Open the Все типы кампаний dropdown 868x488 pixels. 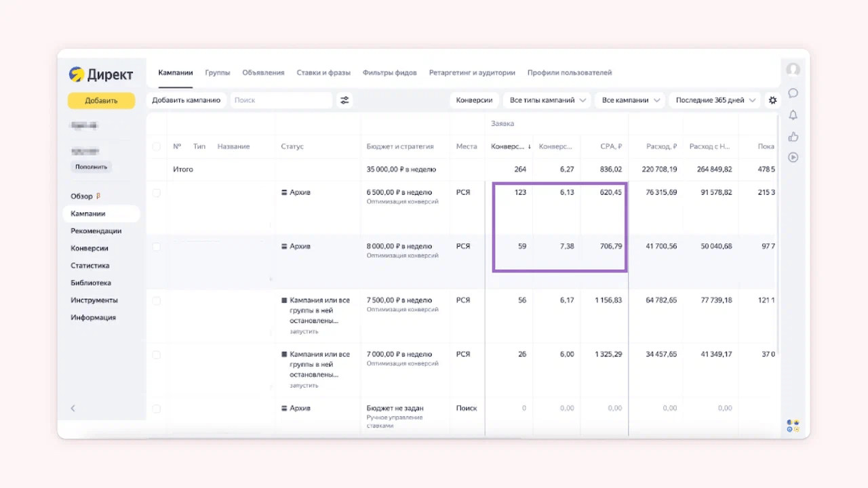coord(547,100)
